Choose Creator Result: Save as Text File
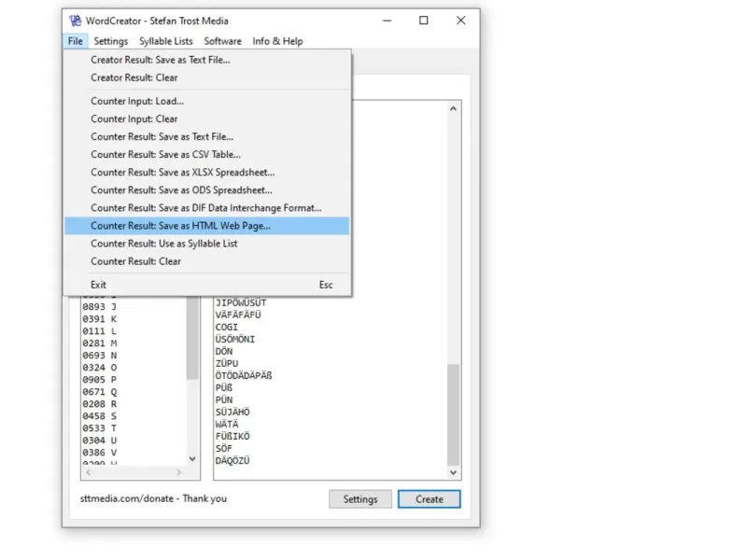The image size is (747, 560). (x=206, y=60)
